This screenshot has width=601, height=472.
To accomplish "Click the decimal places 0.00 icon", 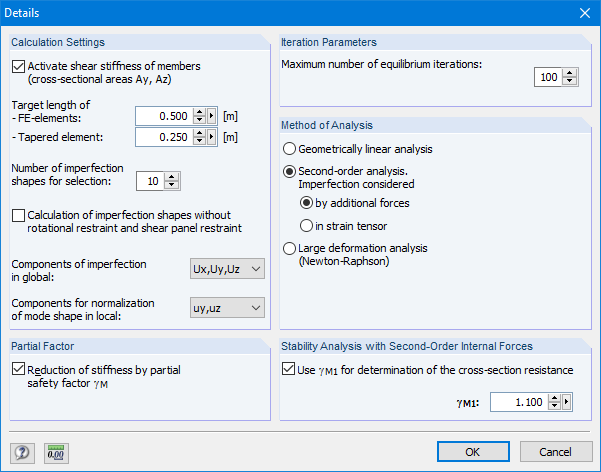I will (x=55, y=452).
